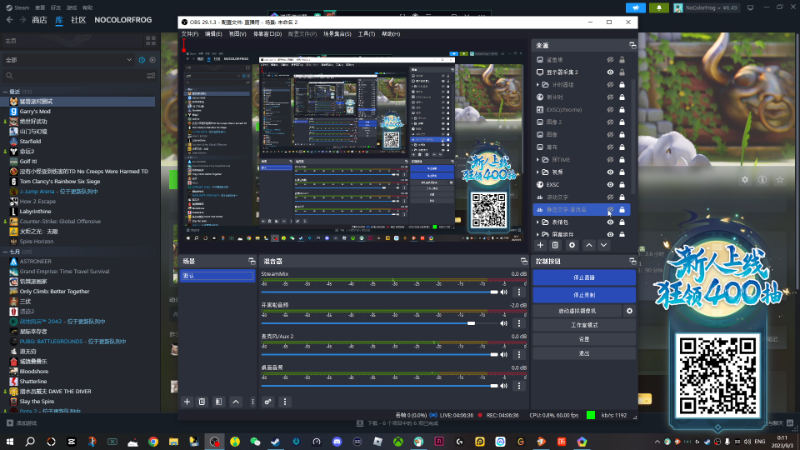Toggle visibility of EXSC(chrome) source
This screenshot has height=450, width=800.
click(610, 110)
